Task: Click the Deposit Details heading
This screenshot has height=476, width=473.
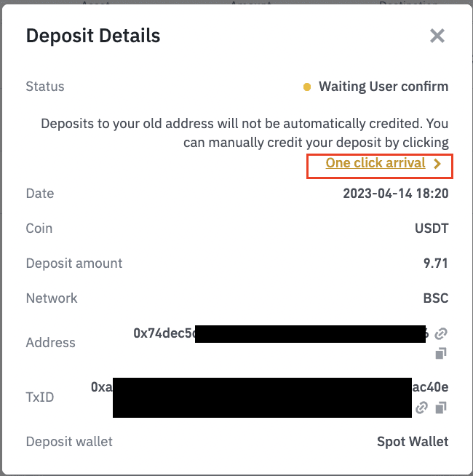Action: (x=93, y=36)
